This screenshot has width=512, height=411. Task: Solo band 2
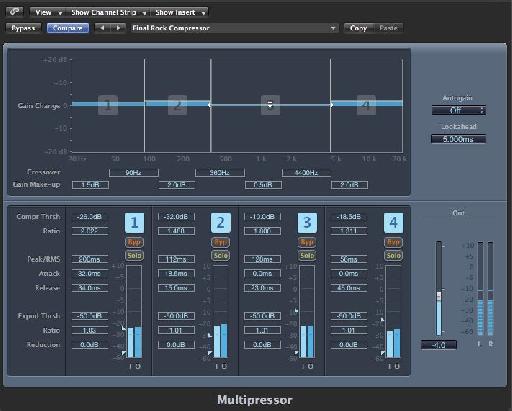(x=221, y=256)
